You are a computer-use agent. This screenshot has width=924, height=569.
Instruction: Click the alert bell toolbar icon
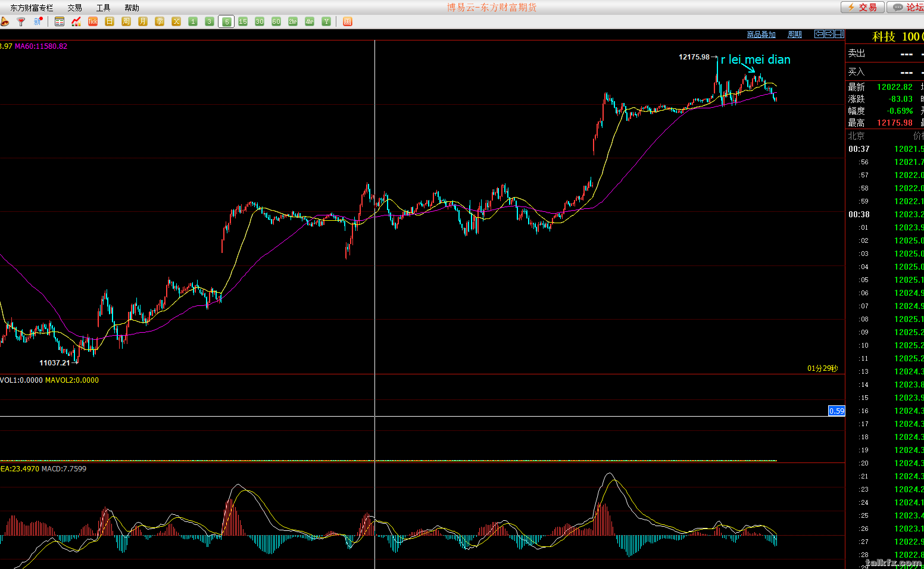tap(5, 21)
